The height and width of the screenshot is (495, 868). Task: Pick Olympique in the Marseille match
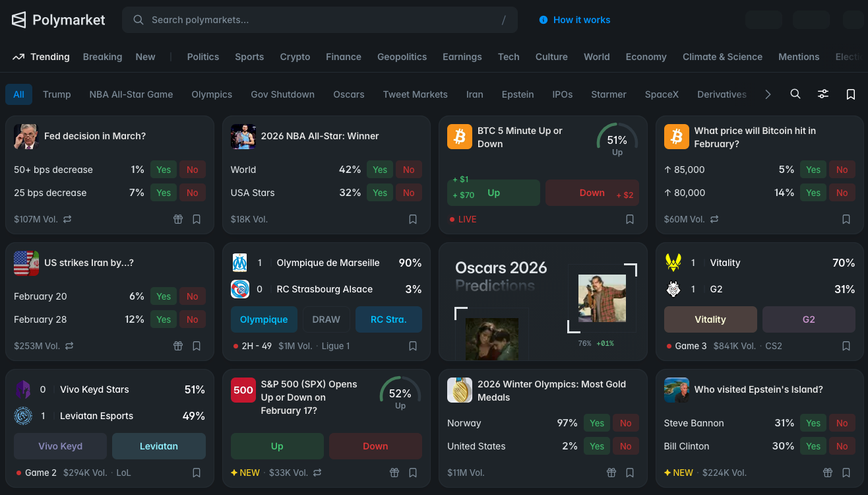click(264, 319)
